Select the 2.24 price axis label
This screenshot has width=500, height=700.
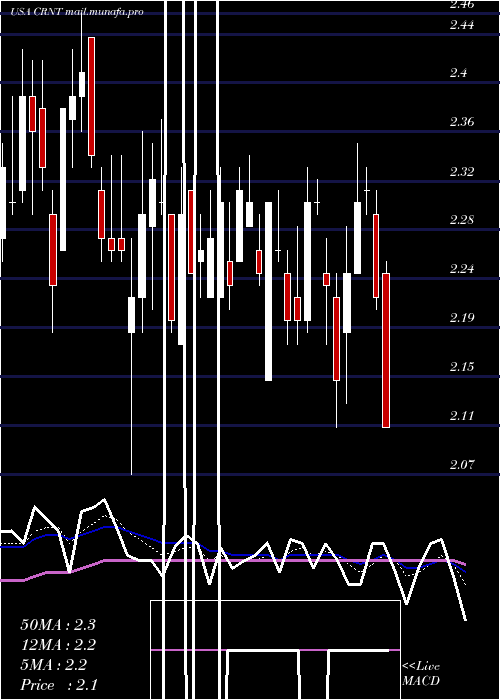(461, 269)
